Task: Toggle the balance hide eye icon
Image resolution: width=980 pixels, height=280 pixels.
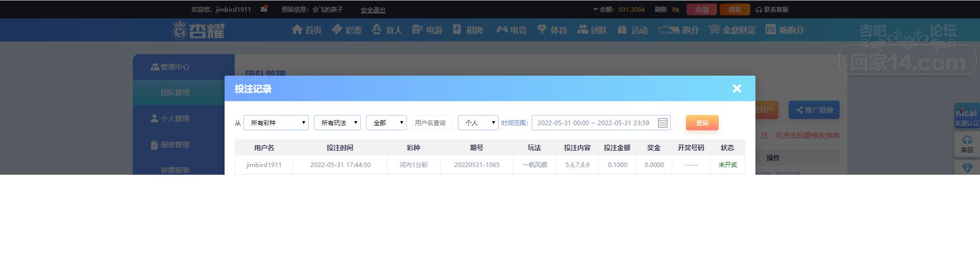Action: point(675,9)
